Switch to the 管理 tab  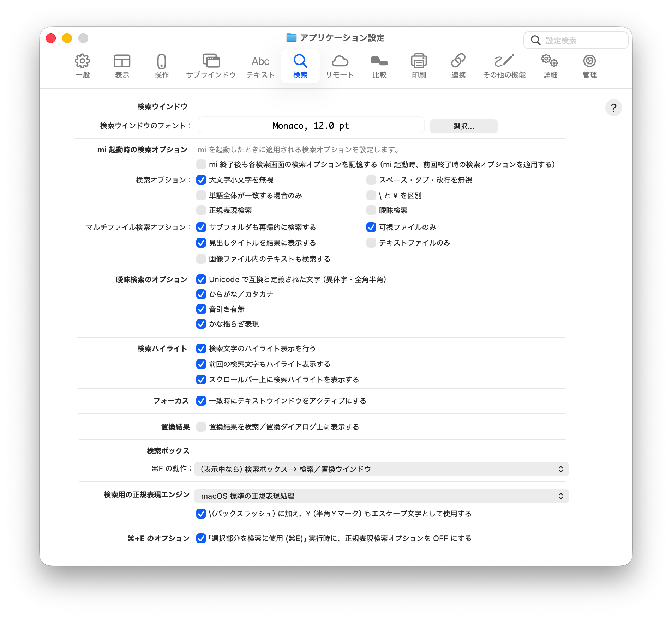(x=589, y=66)
